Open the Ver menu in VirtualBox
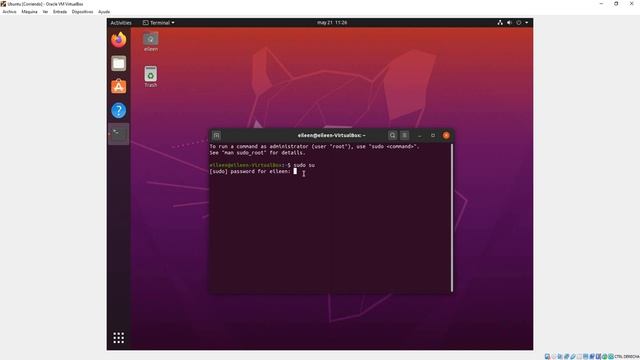This screenshot has height=360, width=640. tap(45, 12)
